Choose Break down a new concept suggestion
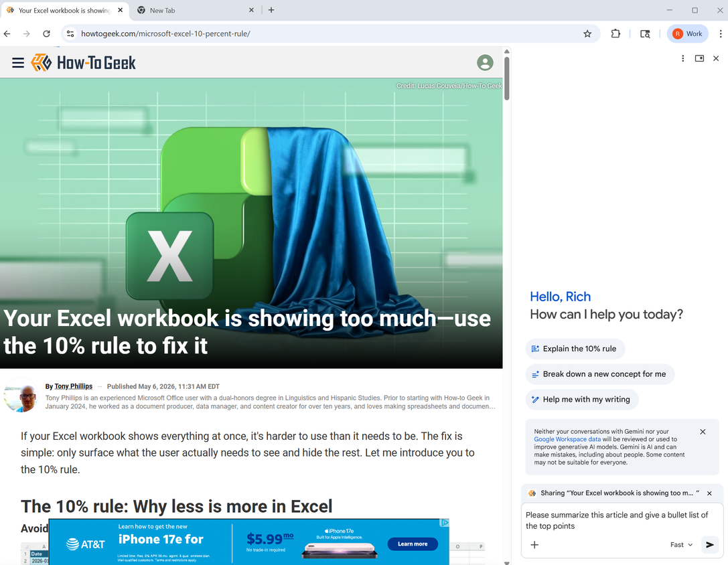This screenshot has height=565, width=728. tap(599, 374)
